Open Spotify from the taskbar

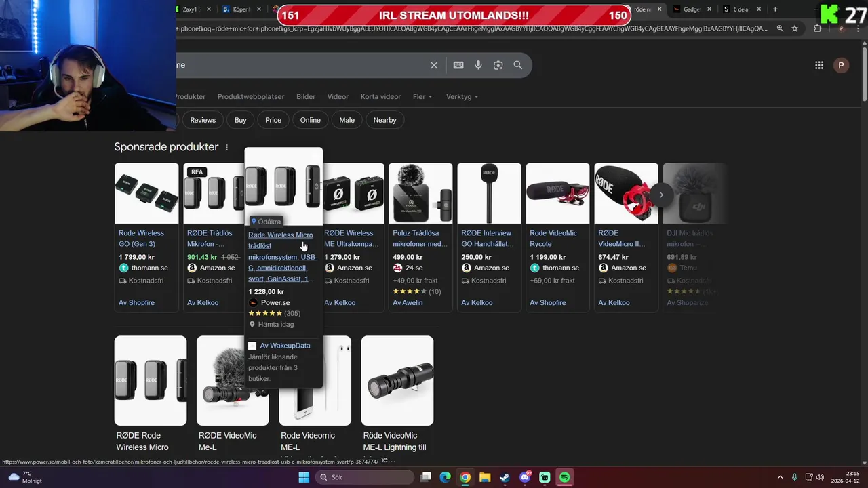(565, 477)
